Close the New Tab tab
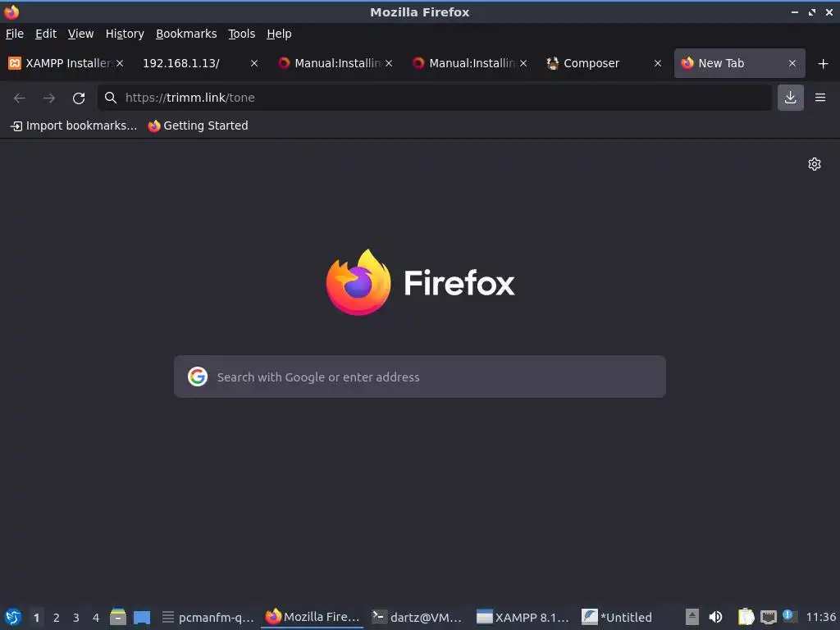 (792, 63)
